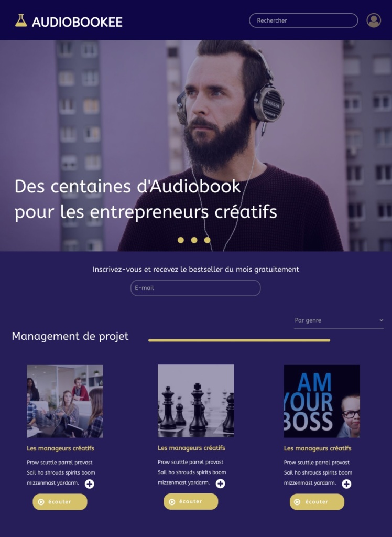Screen dimensions: 392x537
Task: Play the chess audiobook with écouter
Action: [x=191, y=501]
